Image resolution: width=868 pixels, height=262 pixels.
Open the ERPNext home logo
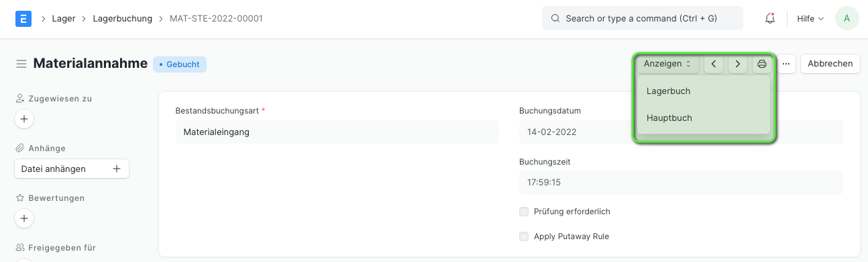(x=23, y=19)
